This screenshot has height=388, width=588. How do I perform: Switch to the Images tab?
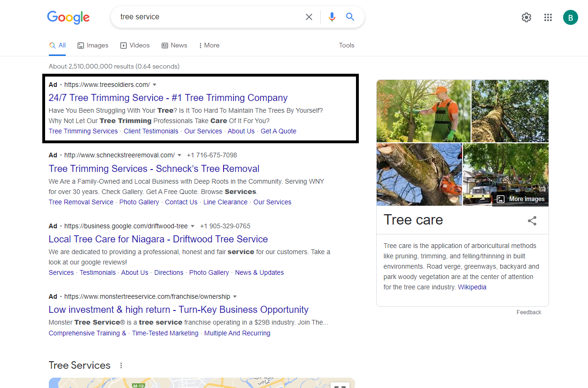coord(93,46)
